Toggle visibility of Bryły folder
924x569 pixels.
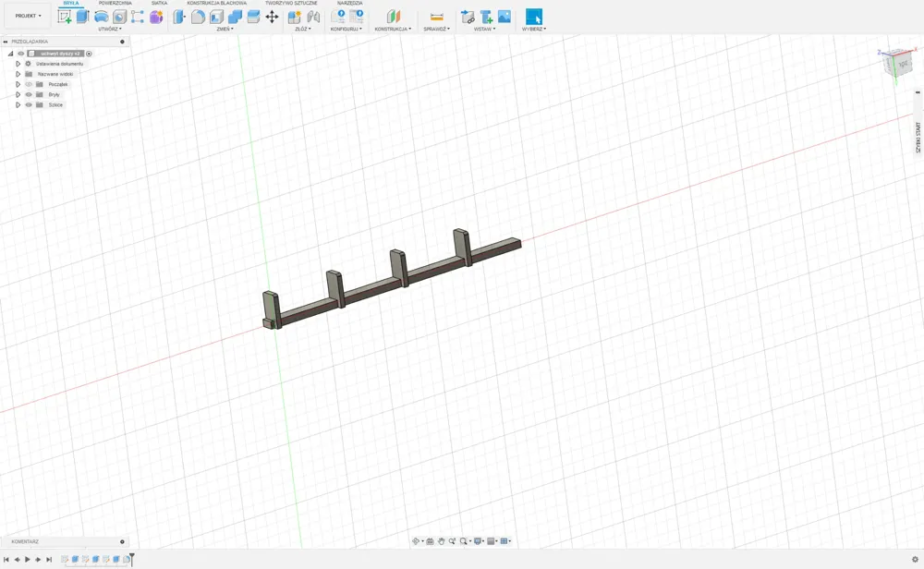(x=29, y=94)
